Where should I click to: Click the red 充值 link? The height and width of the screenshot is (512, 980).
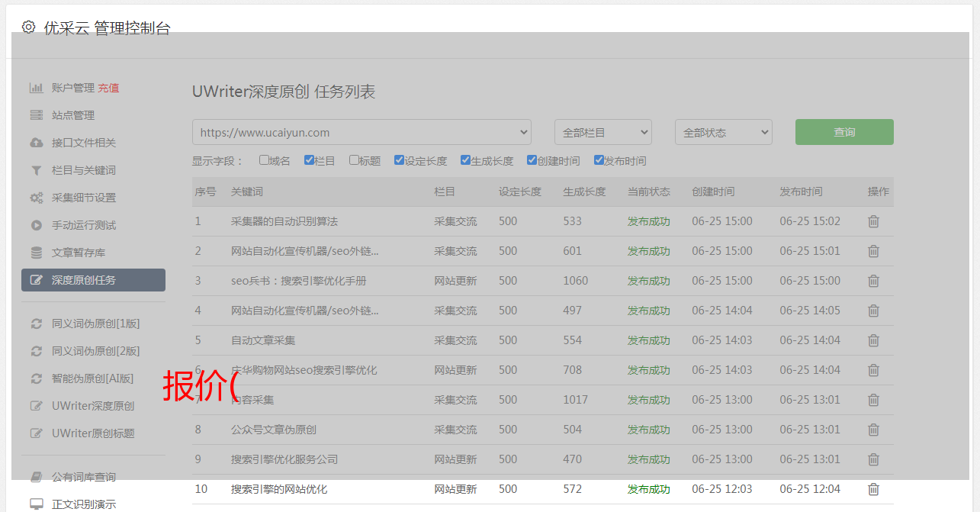pos(108,88)
